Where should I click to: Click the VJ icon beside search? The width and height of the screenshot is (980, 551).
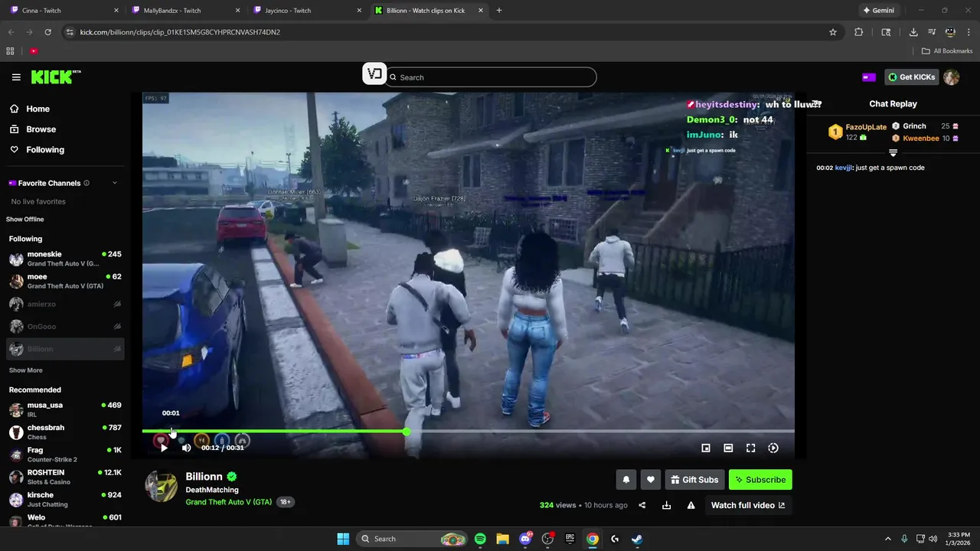click(x=374, y=74)
